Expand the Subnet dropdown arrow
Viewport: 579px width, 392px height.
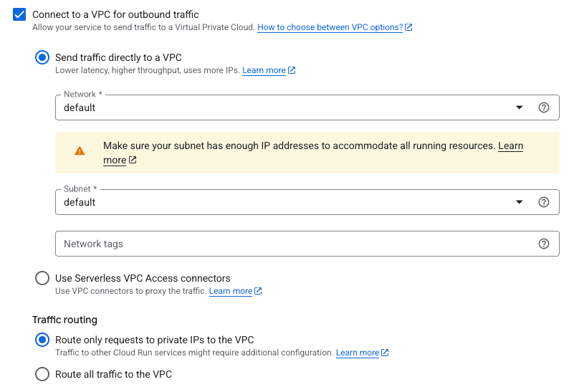click(x=520, y=202)
